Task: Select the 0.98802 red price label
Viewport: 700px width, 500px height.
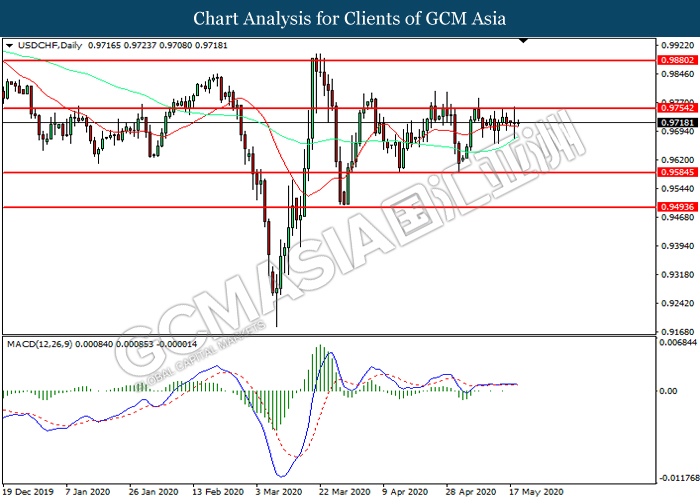Action: [677, 60]
